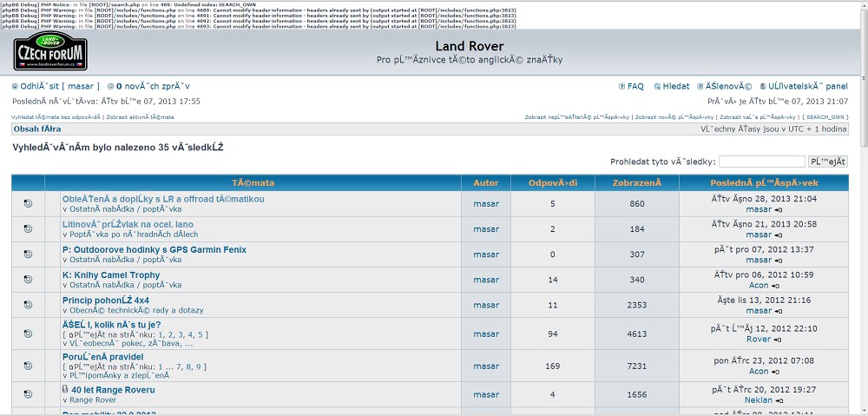Jump to last post by Neklan icon
Image resolution: width=868 pixels, height=416 pixels.
pos(779,401)
